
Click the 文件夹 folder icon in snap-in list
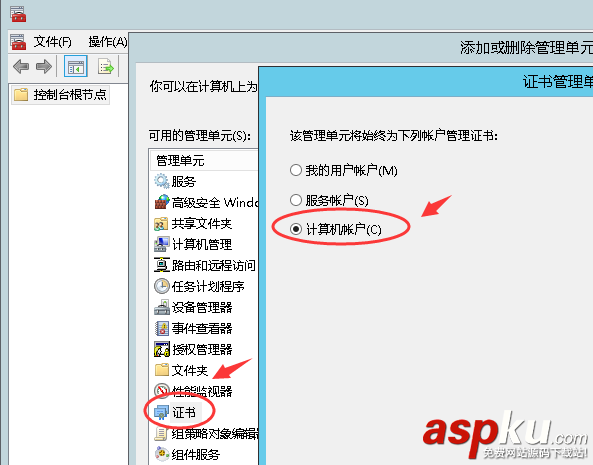click(x=161, y=370)
